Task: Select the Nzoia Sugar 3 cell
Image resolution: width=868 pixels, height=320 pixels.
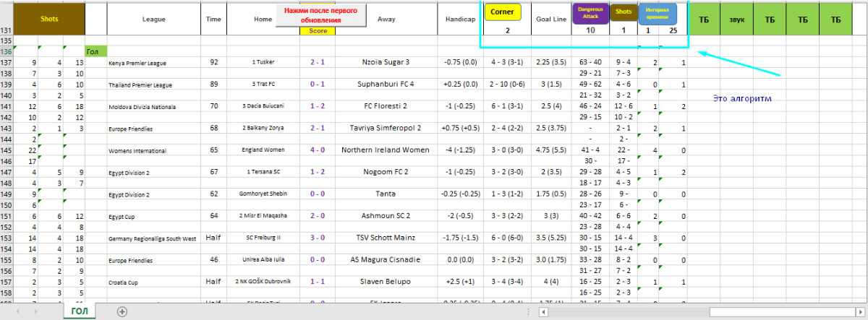Action: (386, 62)
